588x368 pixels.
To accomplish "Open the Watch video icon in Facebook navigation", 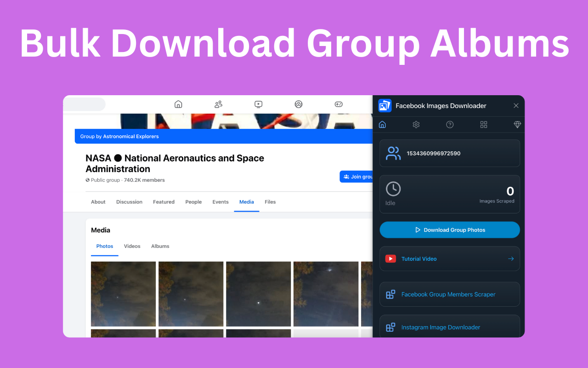I will [x=259, y=104].
